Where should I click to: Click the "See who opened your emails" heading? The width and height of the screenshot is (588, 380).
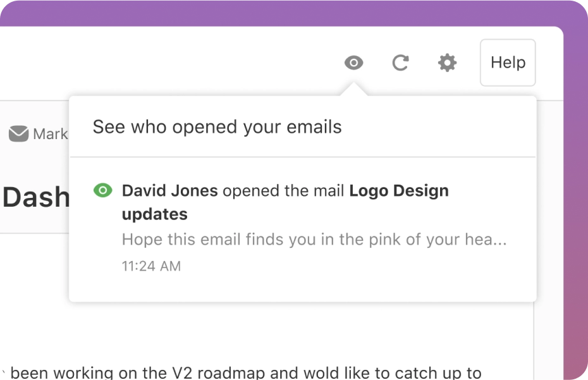pos(217,127)
